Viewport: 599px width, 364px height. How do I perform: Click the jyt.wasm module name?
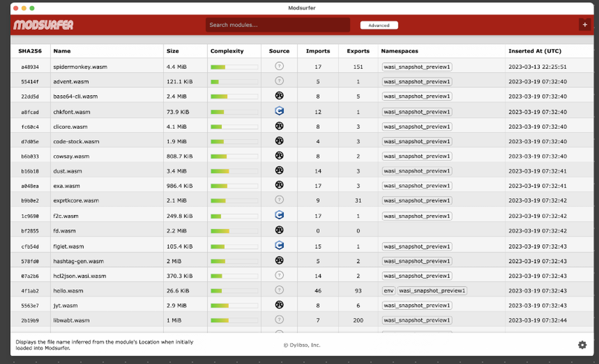click(x=65, y=305)
